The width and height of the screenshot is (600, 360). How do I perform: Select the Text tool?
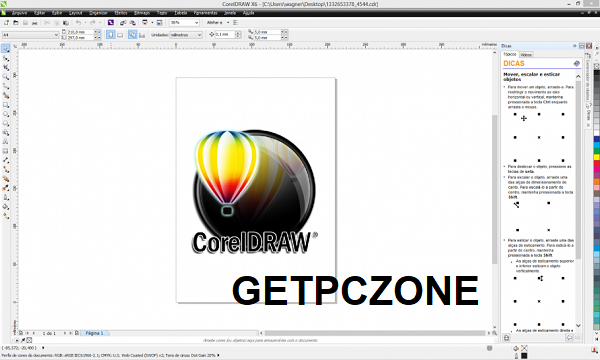(6, 142)
